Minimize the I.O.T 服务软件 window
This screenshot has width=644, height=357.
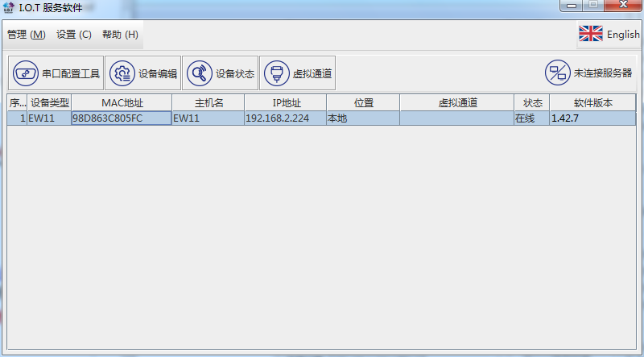click(572, 6)
